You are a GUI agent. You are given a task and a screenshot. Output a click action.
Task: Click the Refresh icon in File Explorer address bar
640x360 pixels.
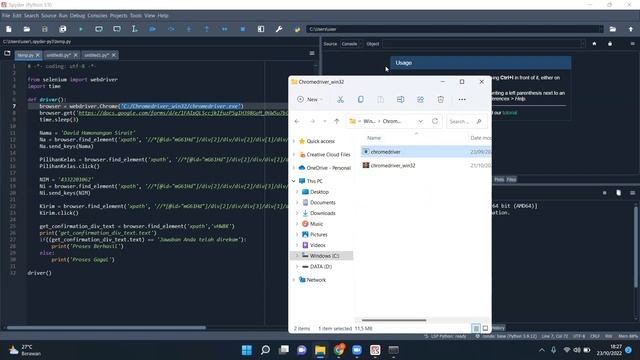tap(435, 121)
